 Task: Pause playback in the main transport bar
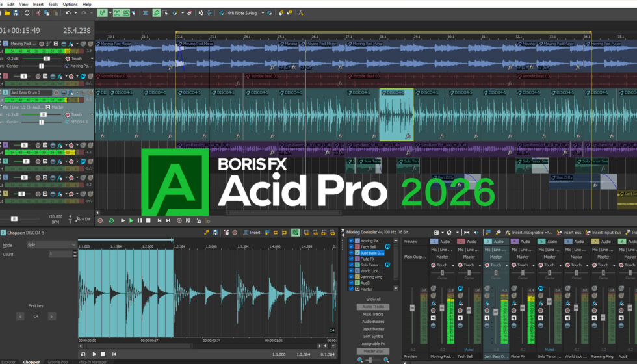coord(140,220)
